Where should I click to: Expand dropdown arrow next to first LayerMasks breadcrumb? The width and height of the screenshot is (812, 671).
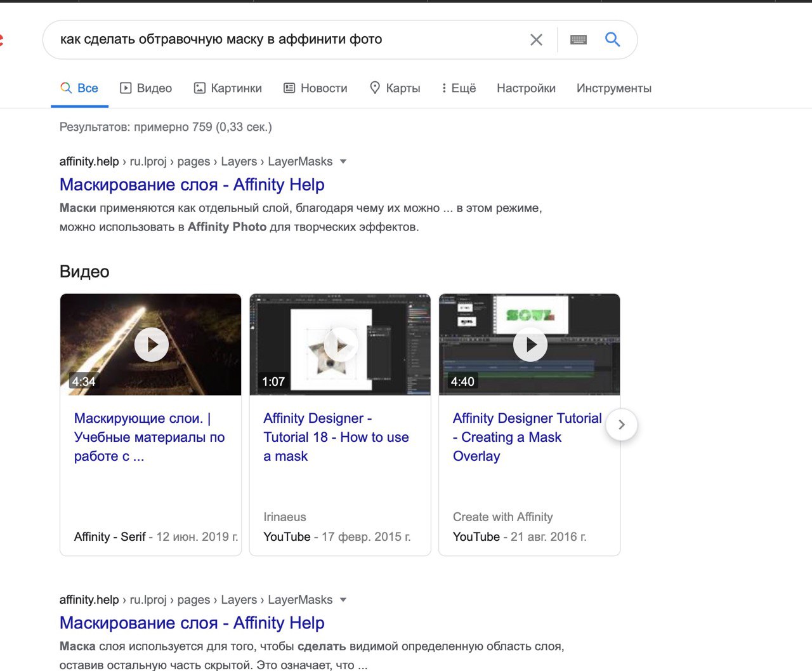pos(343,161)
